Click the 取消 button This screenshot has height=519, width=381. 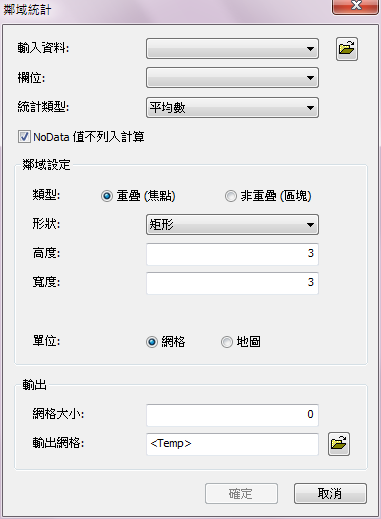[330, 493]
